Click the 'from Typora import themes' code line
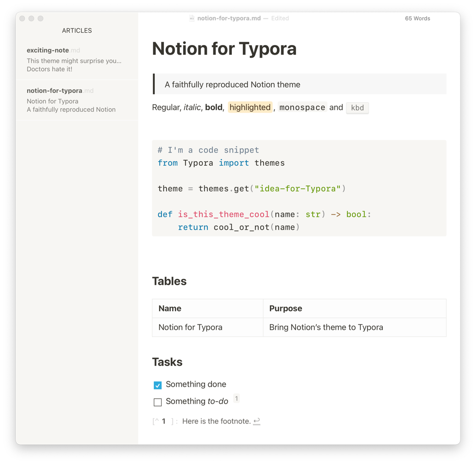The width and height of the screenshot is (476, 464). [221, 163]
